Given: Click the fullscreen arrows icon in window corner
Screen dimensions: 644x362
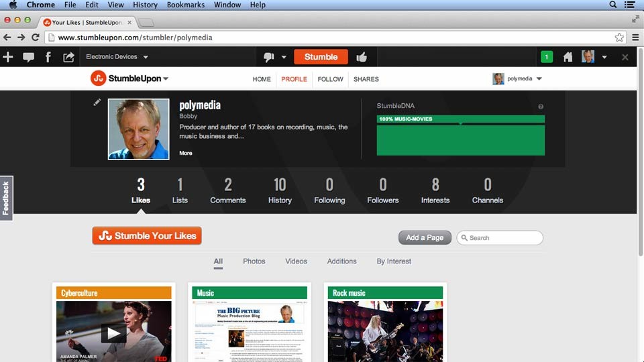Looking at the screenshot, I should 635,19.
